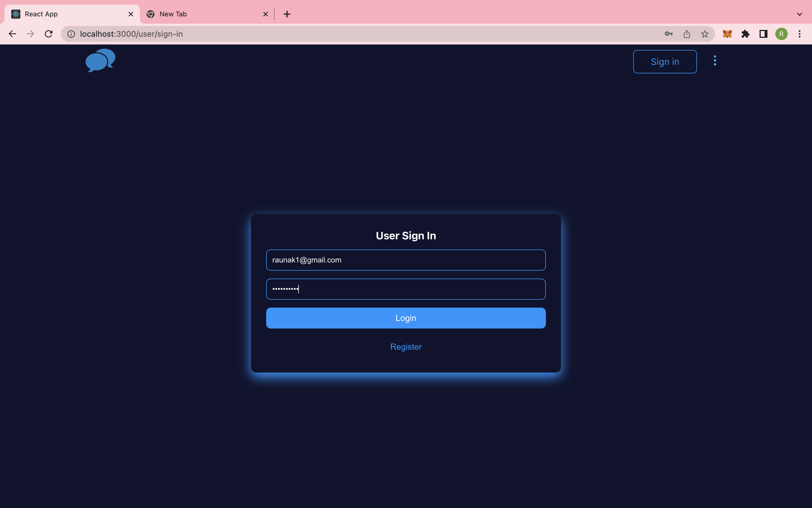Image resolution: width=812 pixels, height=508 pixels.
Task: Share this page via share icon
Action: pyautogui.click(x=687, y=34)
